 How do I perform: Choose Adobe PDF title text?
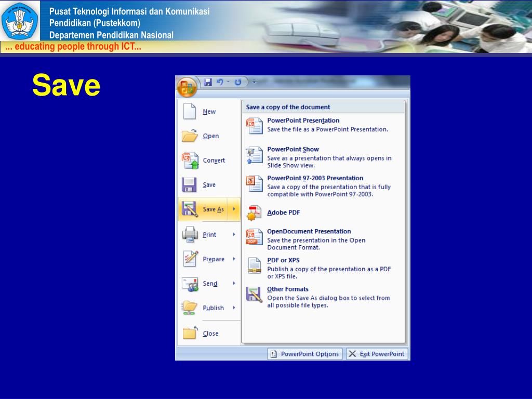point(283,212)
